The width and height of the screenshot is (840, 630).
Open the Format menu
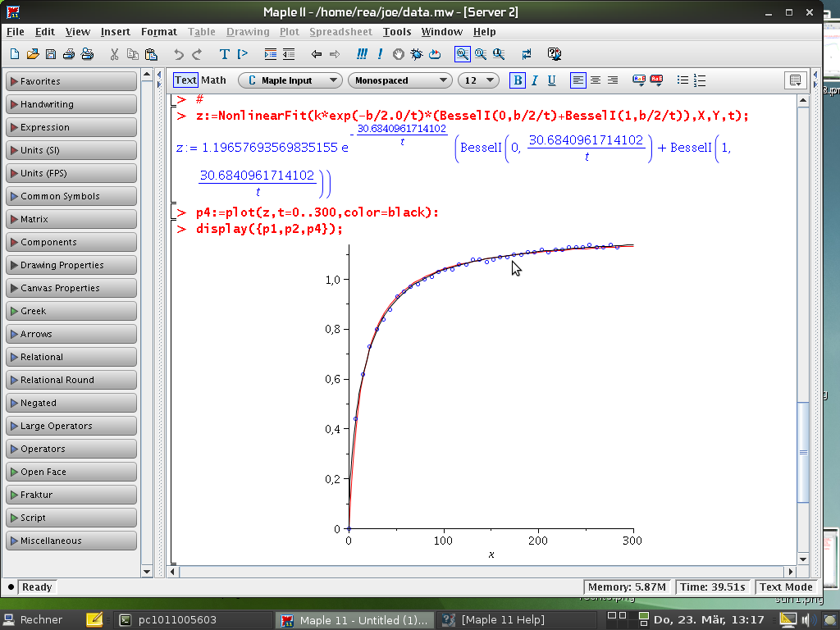point(159,32)
